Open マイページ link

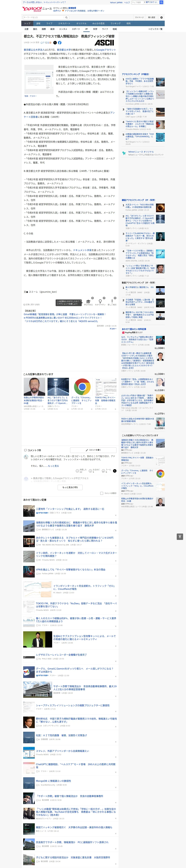[x=139, y=17]
